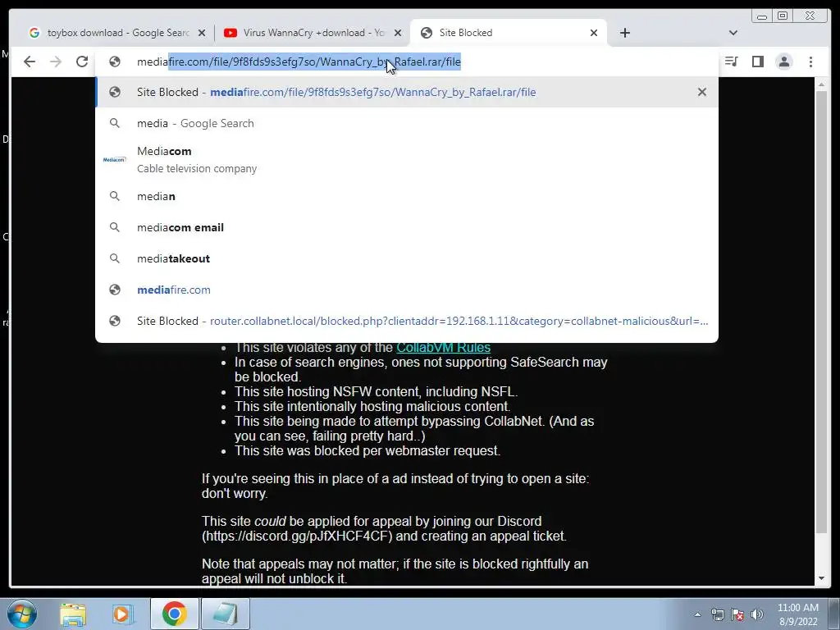Select the 'median' search suggestion
This screenshot has height=630, width=840.
[x=407, y=196]
